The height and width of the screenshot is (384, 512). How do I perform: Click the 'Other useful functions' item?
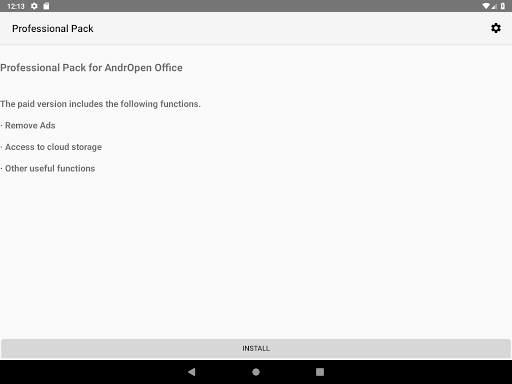click(x=48, y=169)
